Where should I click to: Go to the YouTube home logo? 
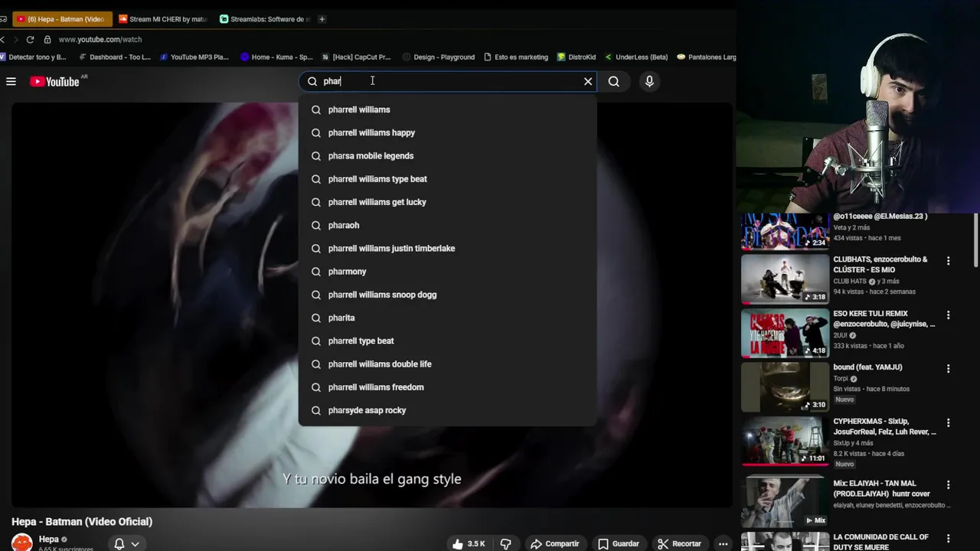(x=55, y=81)
